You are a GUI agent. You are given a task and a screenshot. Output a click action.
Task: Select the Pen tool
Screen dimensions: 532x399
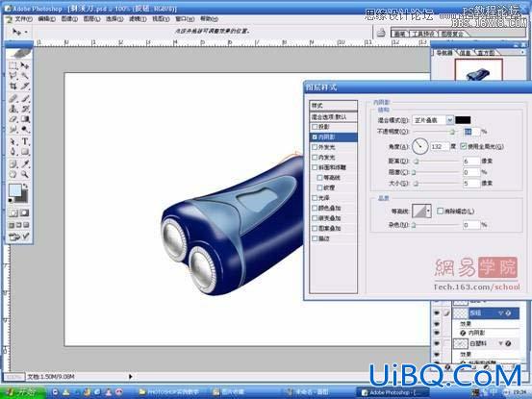[x=13, y=152]
